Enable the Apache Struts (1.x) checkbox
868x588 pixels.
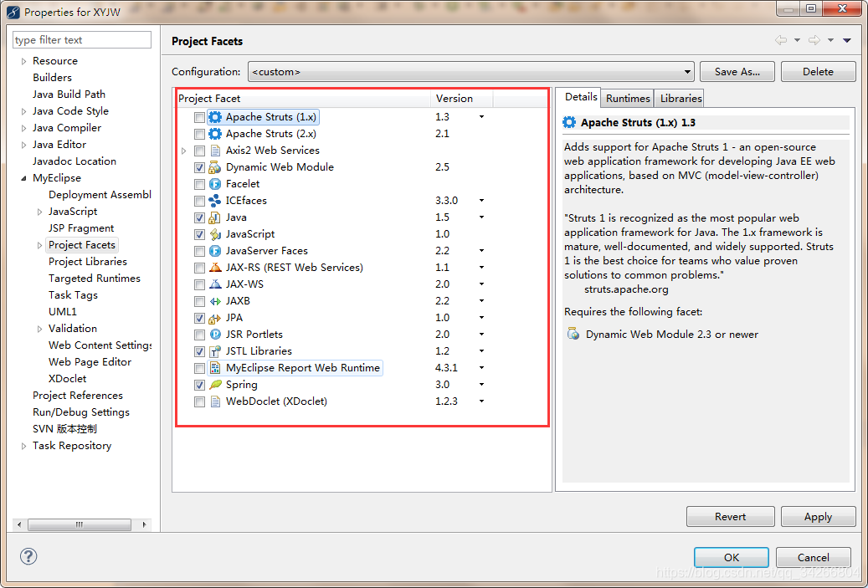coord(199,117)
